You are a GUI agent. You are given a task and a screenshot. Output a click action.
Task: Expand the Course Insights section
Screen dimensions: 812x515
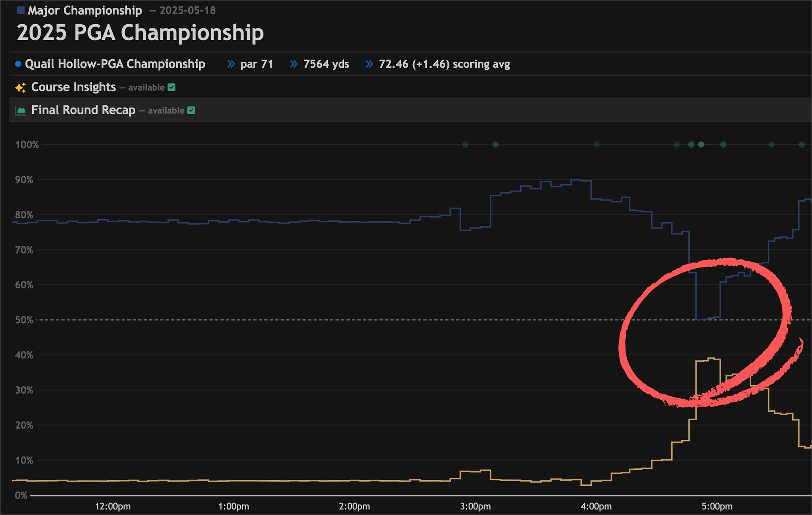[x=74, y=87]
